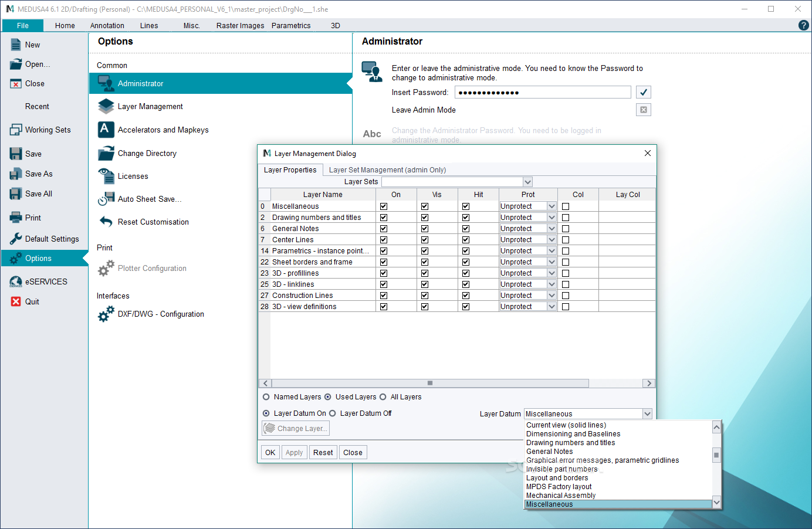812x529 pixels.
Task: Click the Administrator user icon in list
Action: [106, 83]
